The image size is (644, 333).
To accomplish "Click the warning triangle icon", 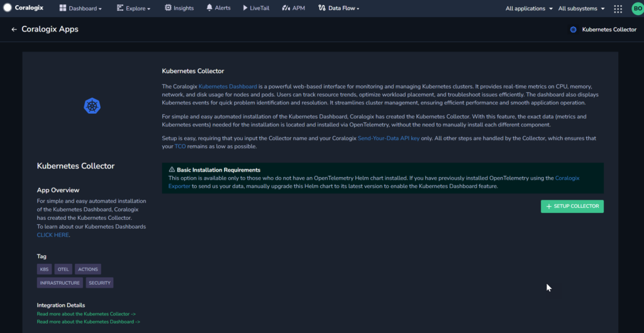I will 172,170.
